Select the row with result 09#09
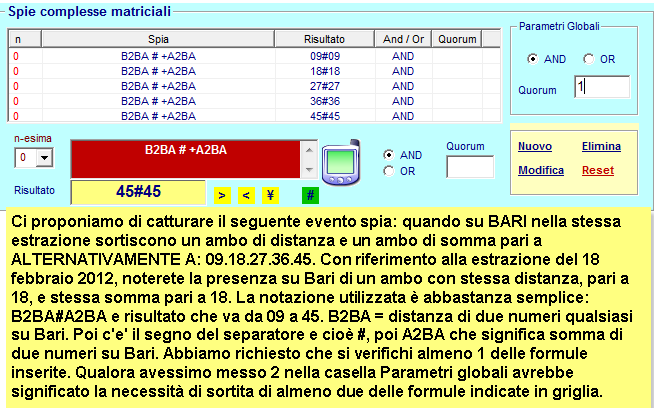This screenshot has width=654, height=408. click(254, 56)
